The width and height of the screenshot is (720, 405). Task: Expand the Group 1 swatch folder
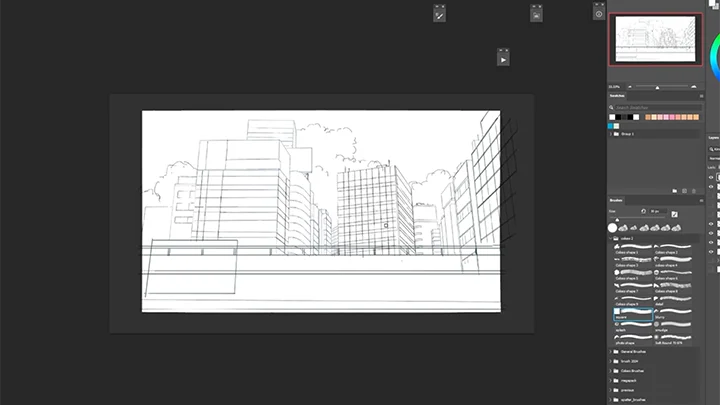[611, 134]
